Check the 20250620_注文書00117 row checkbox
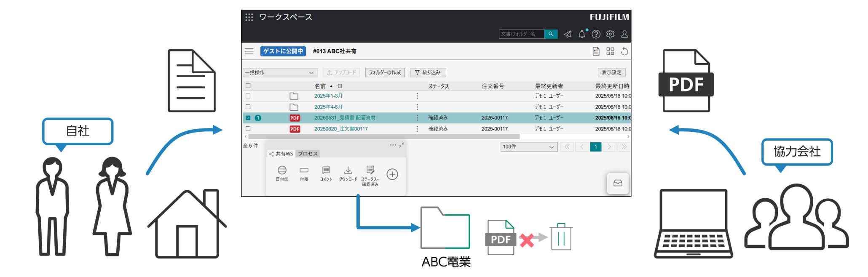The height and width of the screenshot is (277, 868). click(x=248, y=129)
